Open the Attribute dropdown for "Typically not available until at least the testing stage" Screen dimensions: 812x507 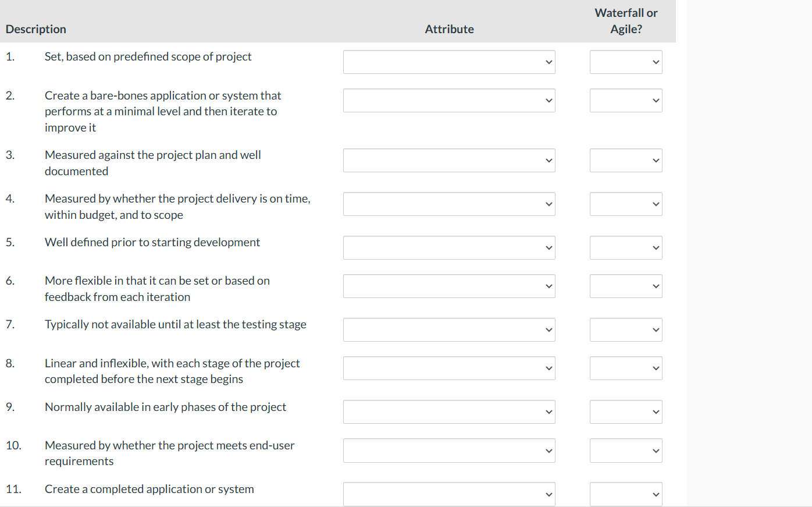pyautogui.click(x=449, y=329)
